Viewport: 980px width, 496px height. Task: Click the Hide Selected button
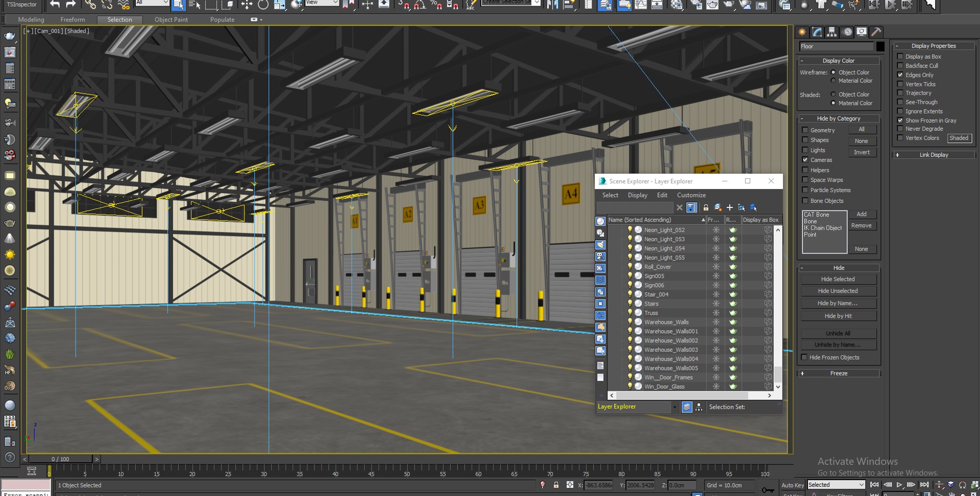point(838,279)
